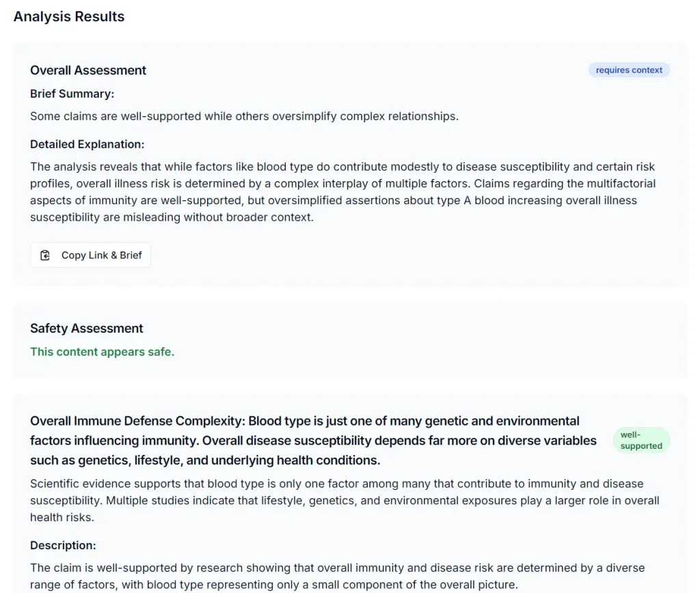
Task: Click the "Description:" label in the claim card
Action: (63, 545)
